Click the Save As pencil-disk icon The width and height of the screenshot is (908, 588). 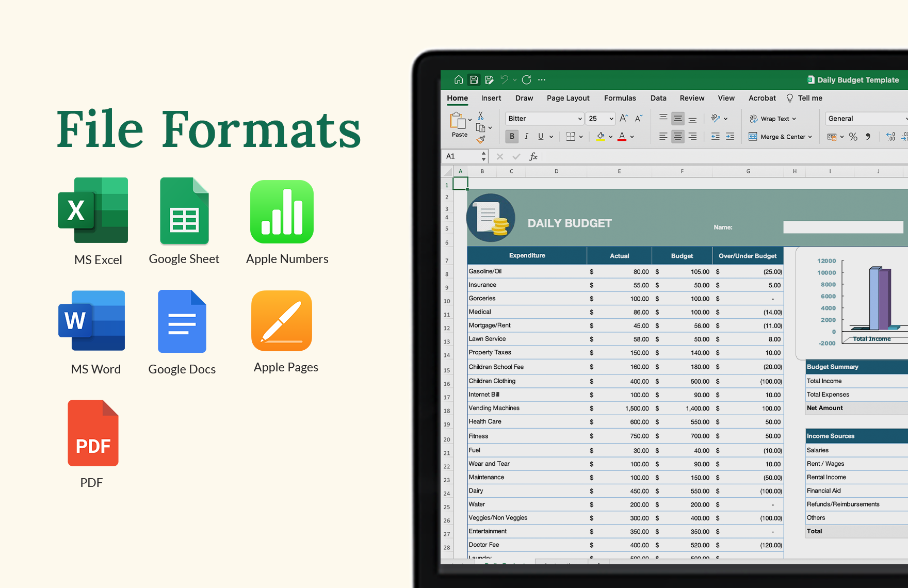pyautogui.click(x=489, y=79)
